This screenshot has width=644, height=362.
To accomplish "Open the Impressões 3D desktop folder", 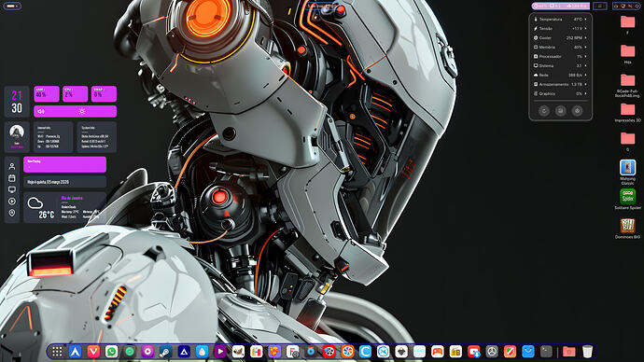I will tap(627, 109).
